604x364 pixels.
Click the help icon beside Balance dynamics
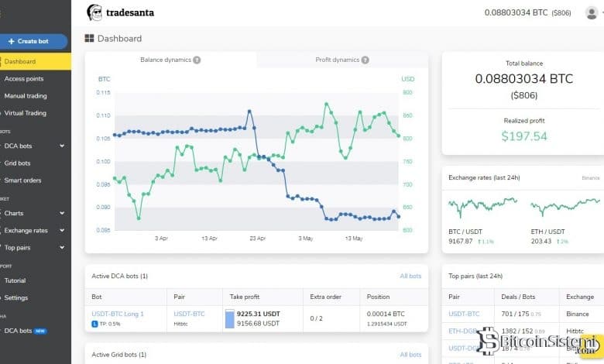pyautogui.click(x=197, y=60)
